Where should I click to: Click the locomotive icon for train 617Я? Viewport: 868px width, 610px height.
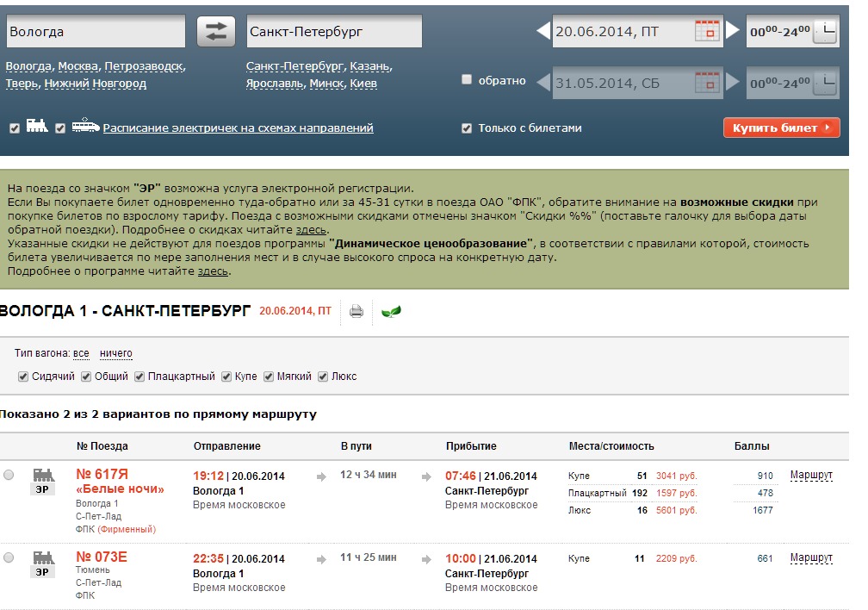pos(43,475)
